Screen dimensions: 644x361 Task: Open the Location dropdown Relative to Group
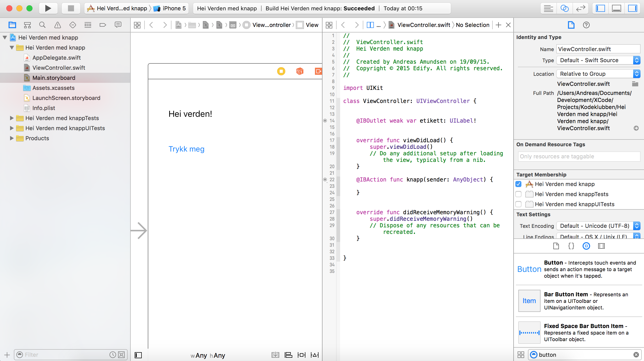tap(598, 74)
